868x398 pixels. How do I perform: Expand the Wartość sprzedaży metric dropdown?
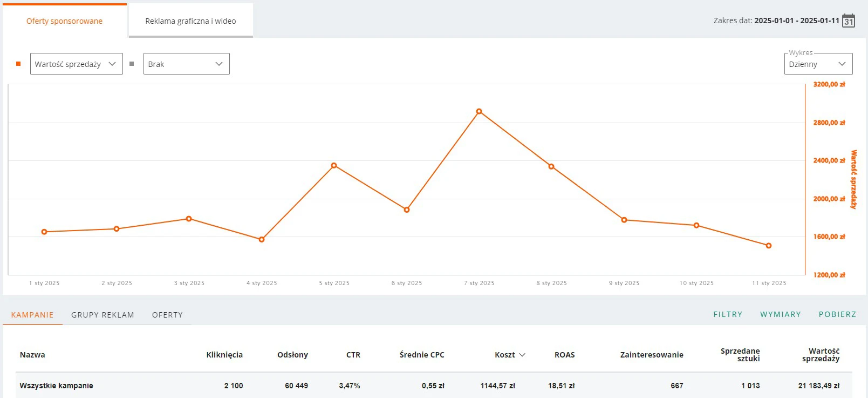[76, 64]
